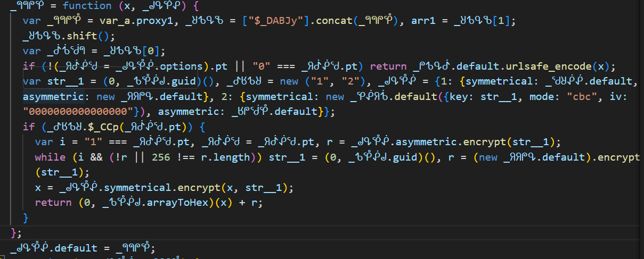Click the function keyword on the first line

pos(86,6)
